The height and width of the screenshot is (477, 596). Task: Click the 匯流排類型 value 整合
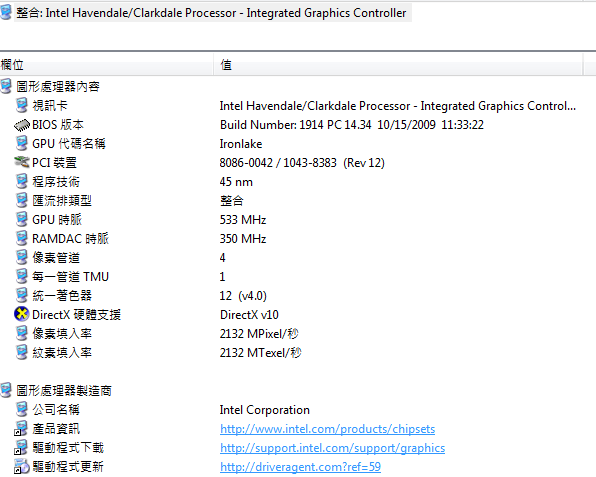coord(231,201)
